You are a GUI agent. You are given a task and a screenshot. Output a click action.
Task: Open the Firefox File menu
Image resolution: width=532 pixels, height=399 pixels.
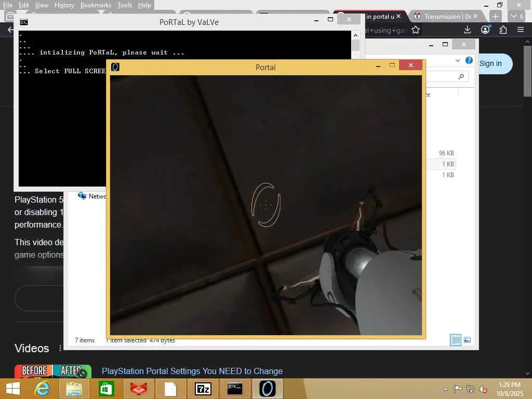tap(7, 5)
